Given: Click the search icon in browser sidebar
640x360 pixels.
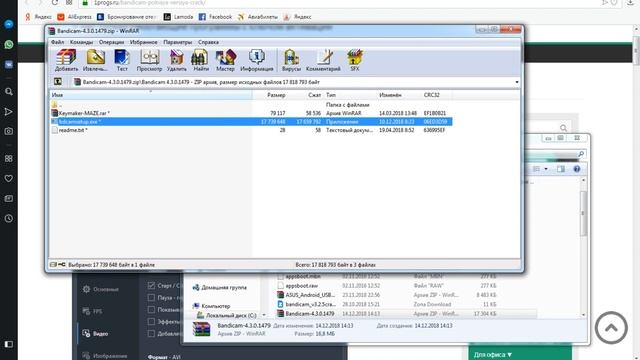Looking at the screenshot, I should click(x=9, y=92).
